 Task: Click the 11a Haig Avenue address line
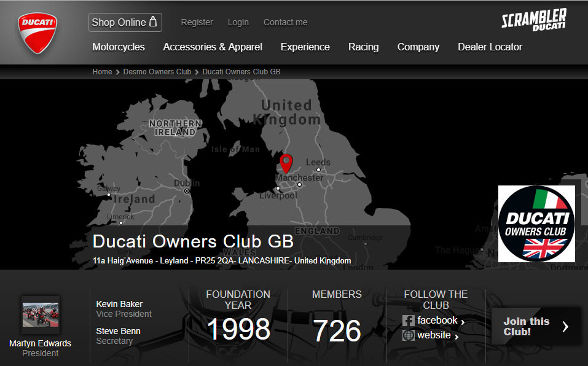222,261
